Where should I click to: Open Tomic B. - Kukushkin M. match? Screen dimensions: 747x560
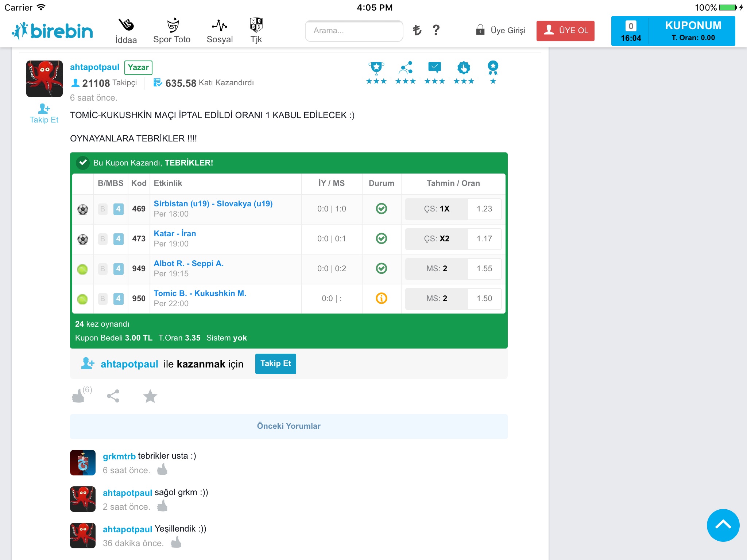[200, 293]
